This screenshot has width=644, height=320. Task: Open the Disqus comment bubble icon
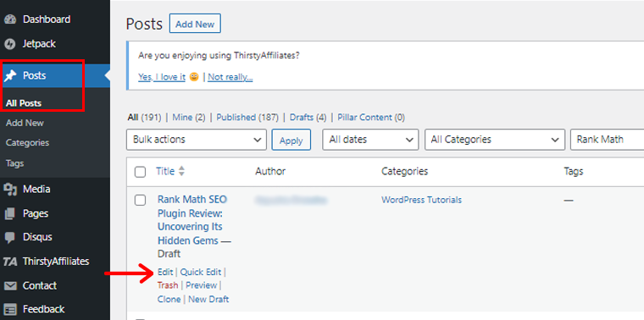[10, 238]
